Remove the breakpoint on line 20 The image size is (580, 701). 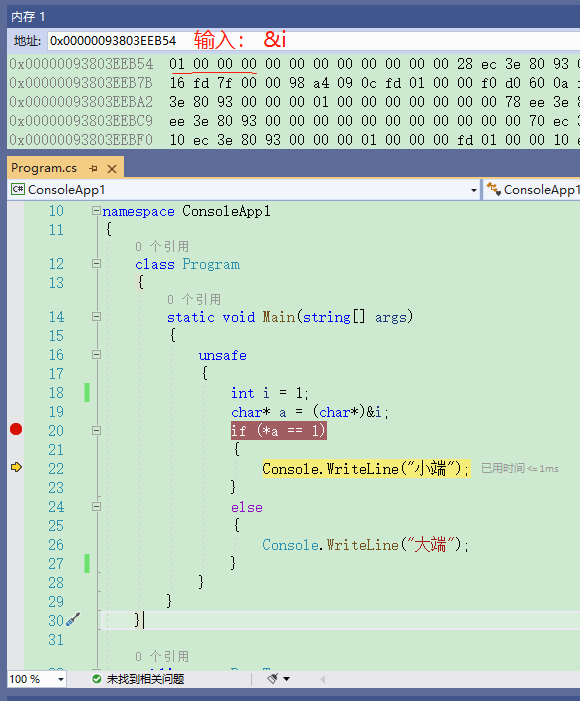pos(16,429)
